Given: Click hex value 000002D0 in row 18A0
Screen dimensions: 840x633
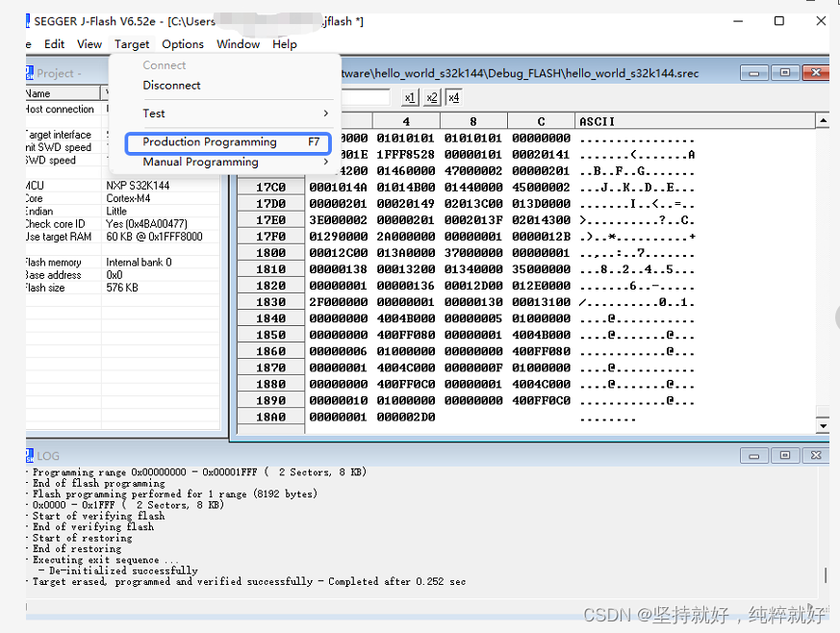Looking at the screenshot, I should point(405,418).
